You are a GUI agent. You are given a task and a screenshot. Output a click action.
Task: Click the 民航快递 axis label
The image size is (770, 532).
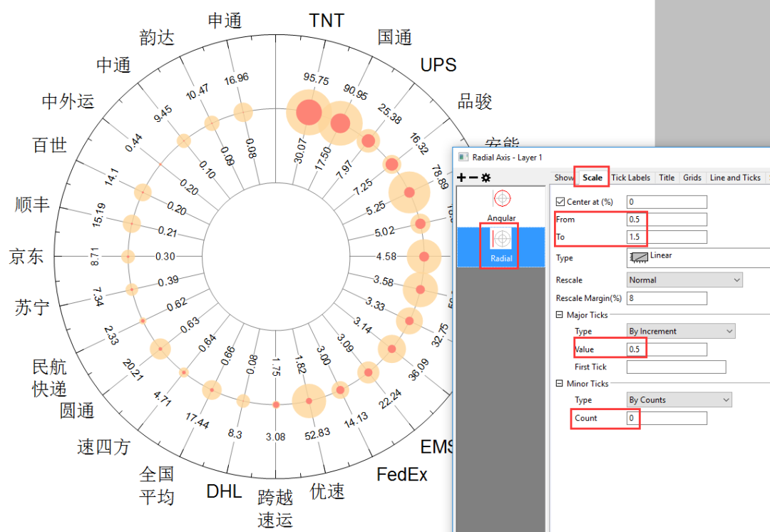[49, 378]
